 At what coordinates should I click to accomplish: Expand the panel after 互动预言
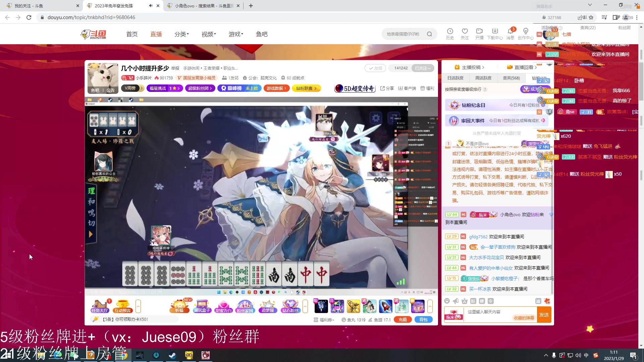click(138, 306)
